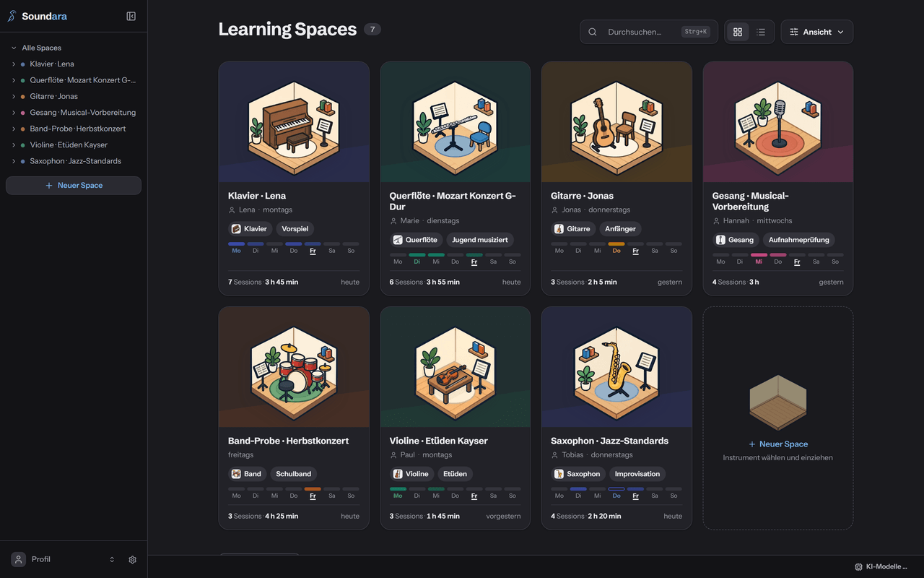Viewport: 924px width, 578px height.
Task: Click the Etüden tag
Action: point(455,474)
